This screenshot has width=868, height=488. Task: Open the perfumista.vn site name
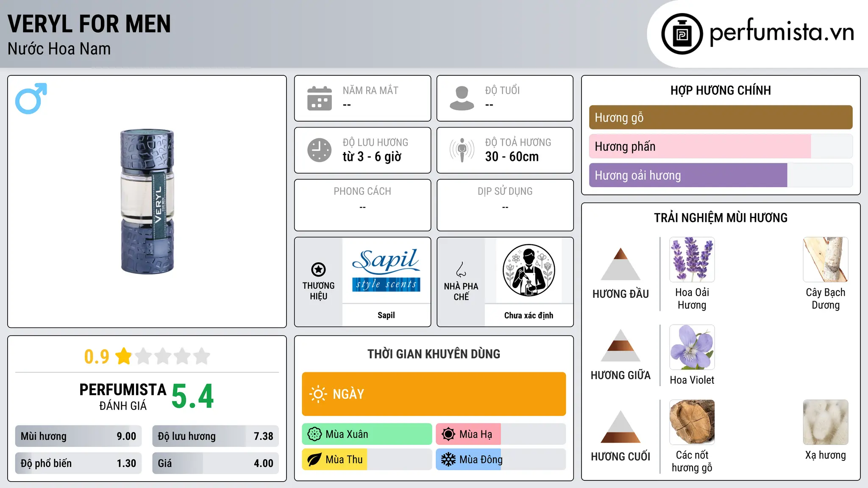coord(782,32)
